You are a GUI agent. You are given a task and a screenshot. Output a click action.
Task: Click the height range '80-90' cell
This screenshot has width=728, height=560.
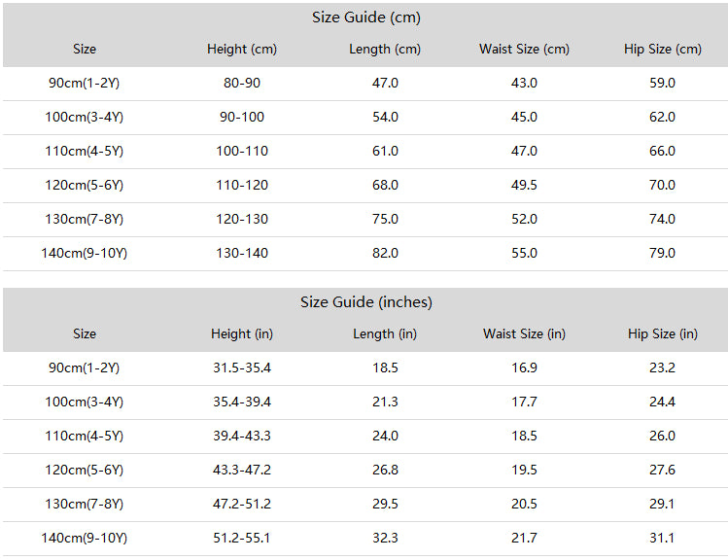(x=242, y=84)
